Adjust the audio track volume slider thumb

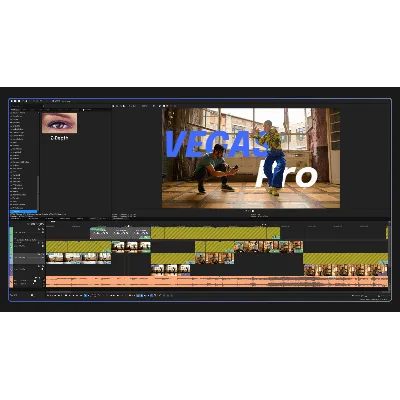(x=35, y=282)
